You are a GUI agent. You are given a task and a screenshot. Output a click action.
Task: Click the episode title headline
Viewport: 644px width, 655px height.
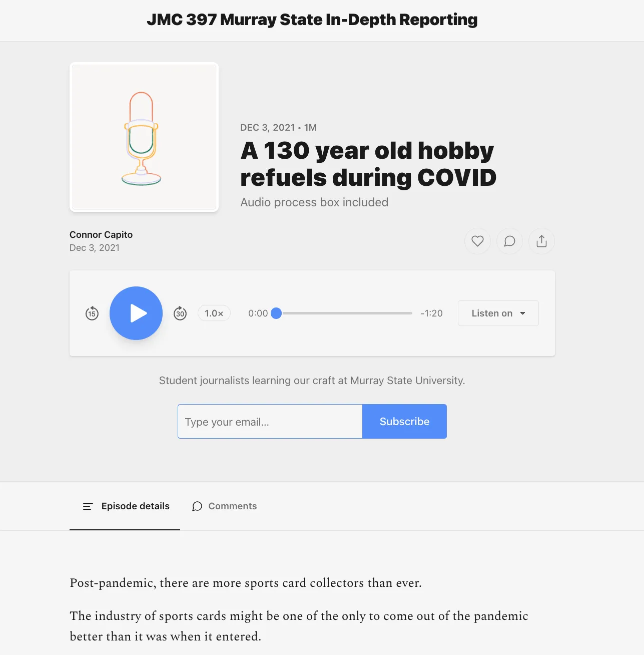pyautogui.click(x=368, y=164)
